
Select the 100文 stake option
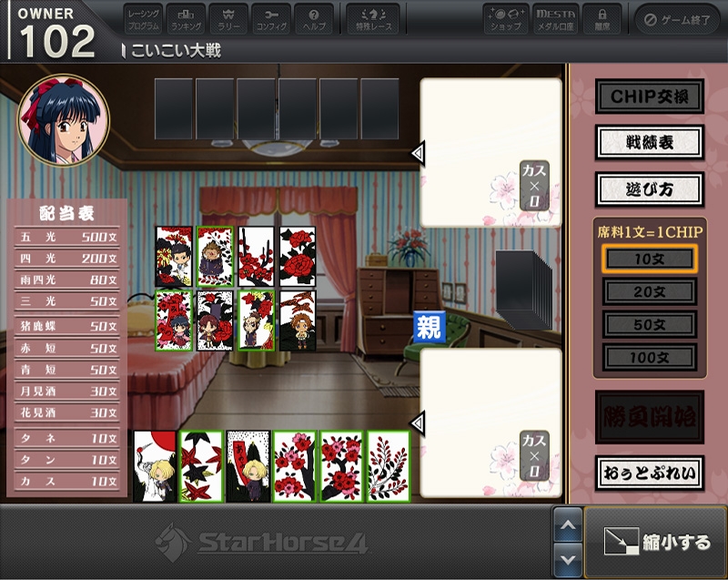650,357
